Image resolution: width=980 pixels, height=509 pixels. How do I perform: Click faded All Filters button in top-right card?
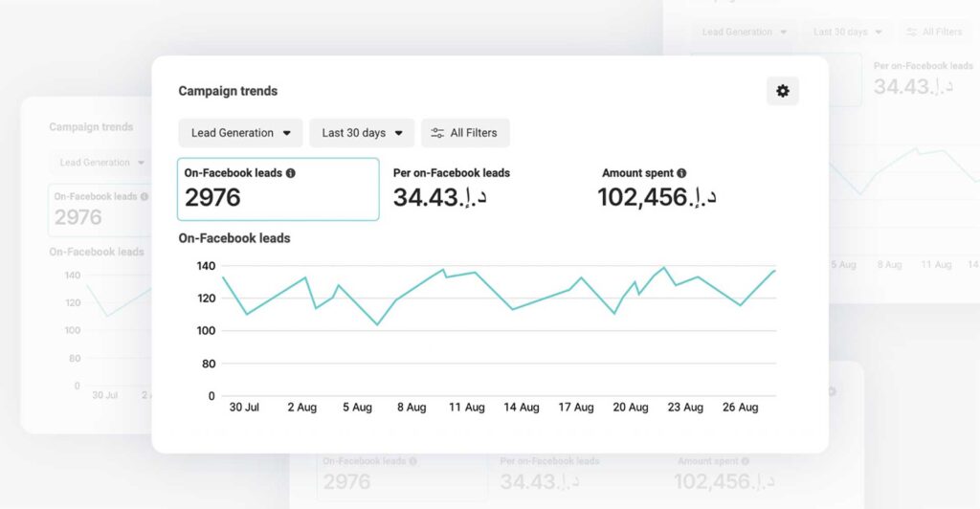[x=934, y=32]
